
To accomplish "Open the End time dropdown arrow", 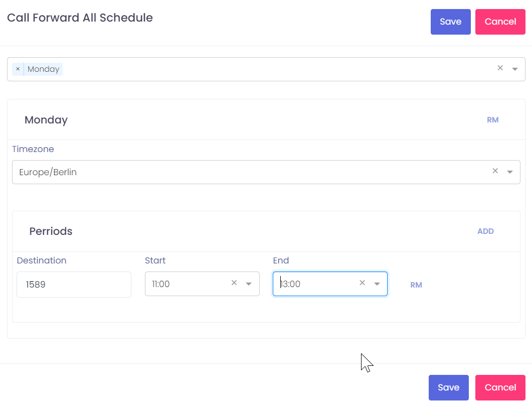I will coord(377,284).
